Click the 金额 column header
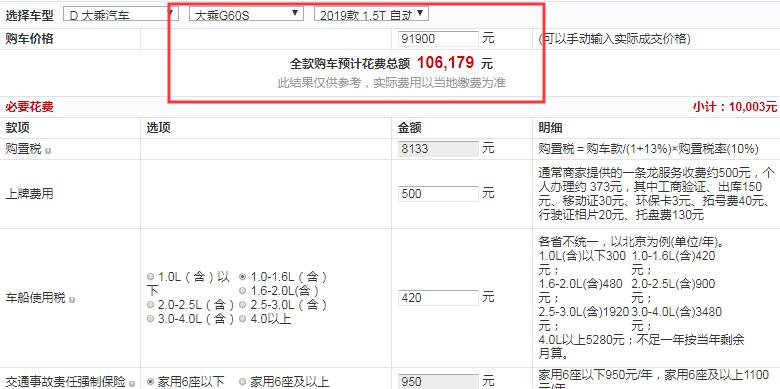Screen dimensions: 780x389 410,128
